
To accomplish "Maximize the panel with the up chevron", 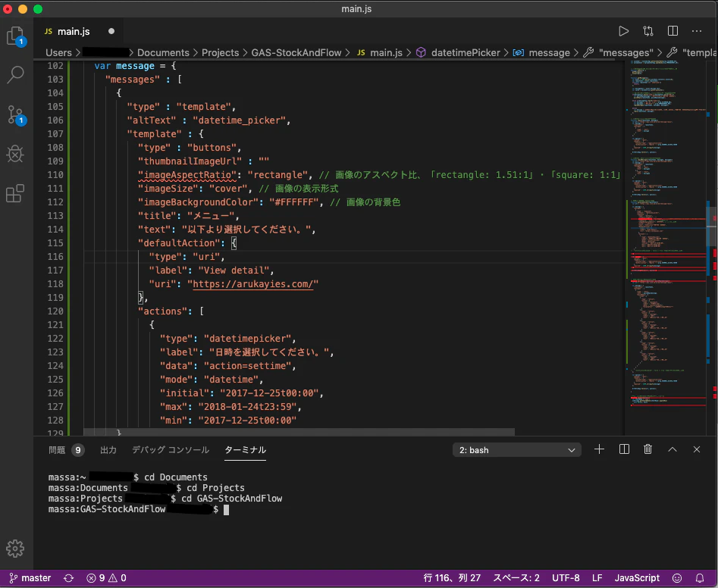I will (x=673, y=449).
